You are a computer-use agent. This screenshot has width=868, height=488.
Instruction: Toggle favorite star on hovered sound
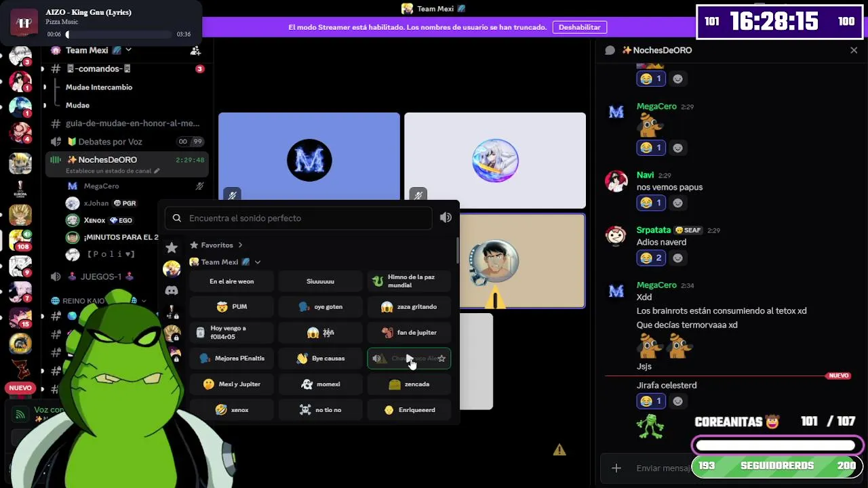point(441,359)
